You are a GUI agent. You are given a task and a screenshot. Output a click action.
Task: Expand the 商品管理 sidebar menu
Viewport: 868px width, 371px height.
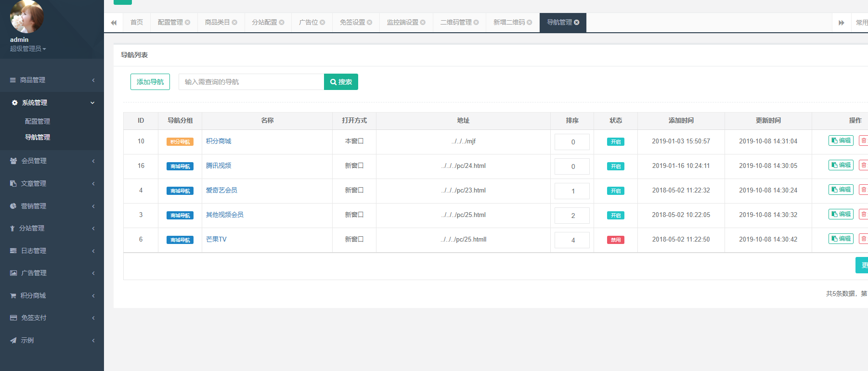52,80
